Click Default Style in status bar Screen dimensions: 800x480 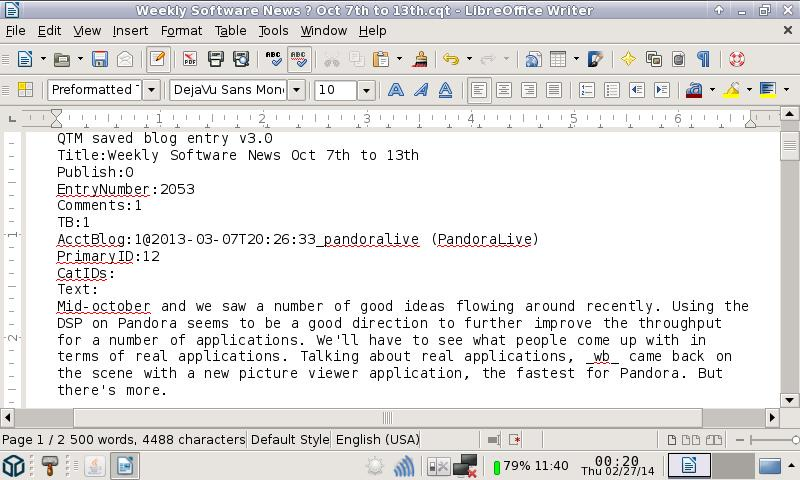[x=290, y=439]
